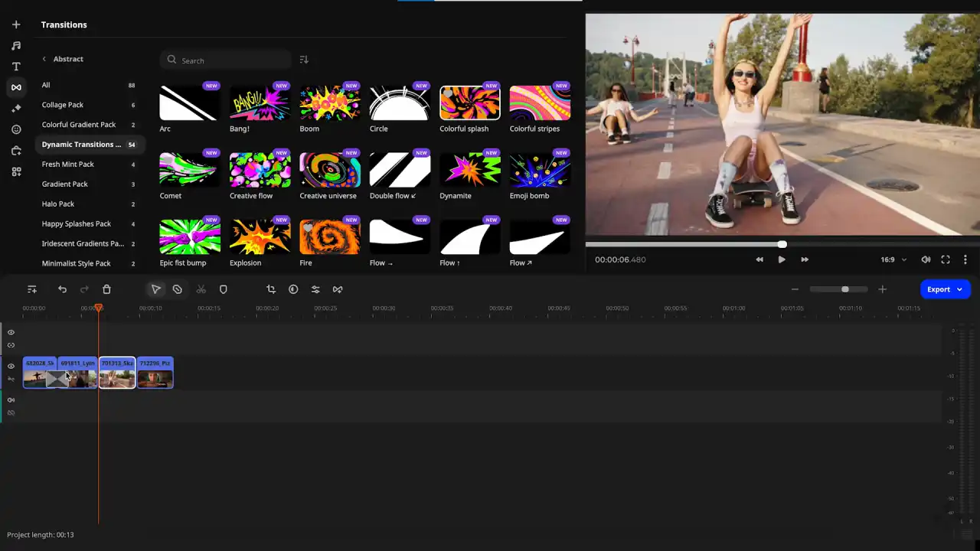The height and width of the screenshot is (551, 980).
Task: Delete the selected clip with trash icon
Action: [x=106, y=289]
